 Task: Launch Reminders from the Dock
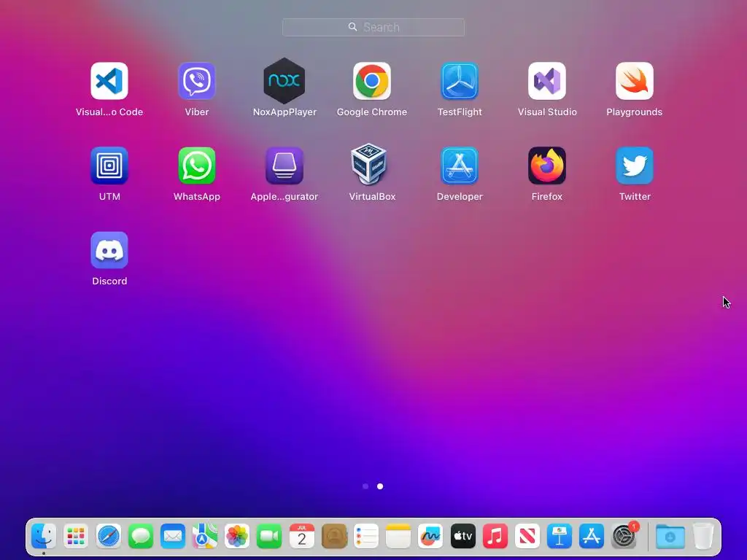tap(366, 536)
